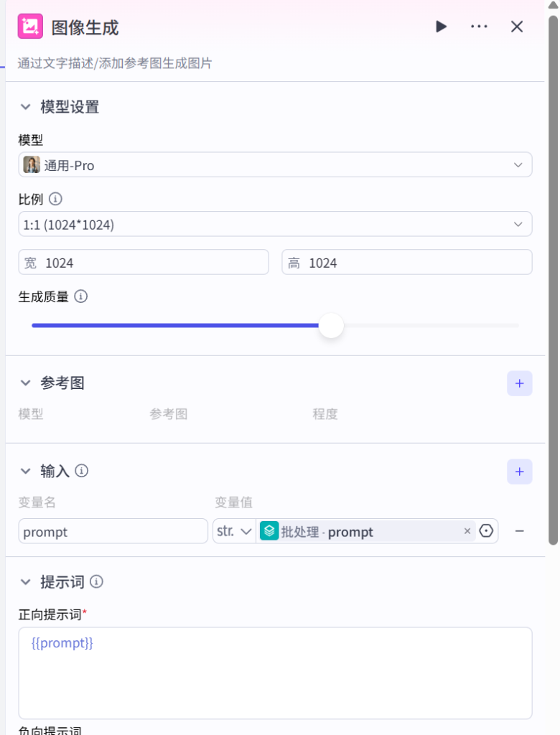
Task: Add a new reference image
Action: pos(519,383)
